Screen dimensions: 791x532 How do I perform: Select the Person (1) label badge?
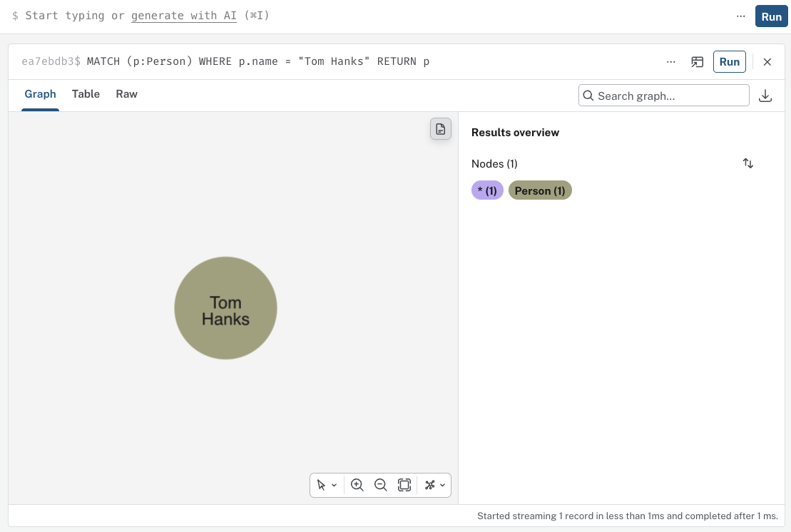[x=540, y=190]
